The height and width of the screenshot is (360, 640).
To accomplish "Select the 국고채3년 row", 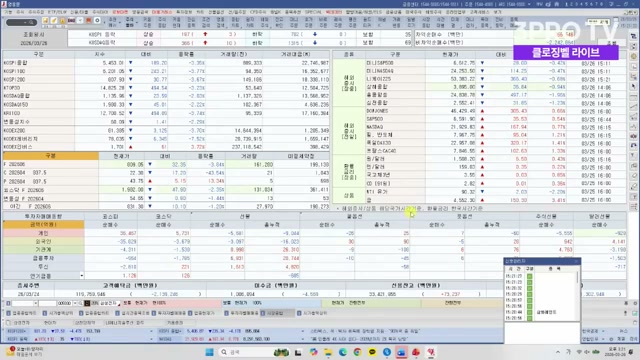I will 496,175.
